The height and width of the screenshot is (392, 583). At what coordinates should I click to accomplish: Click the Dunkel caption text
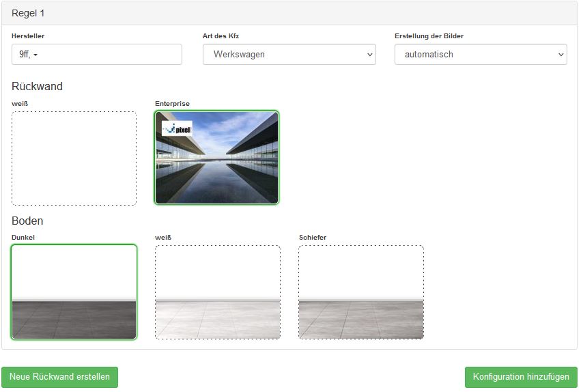tap(23, 237)
